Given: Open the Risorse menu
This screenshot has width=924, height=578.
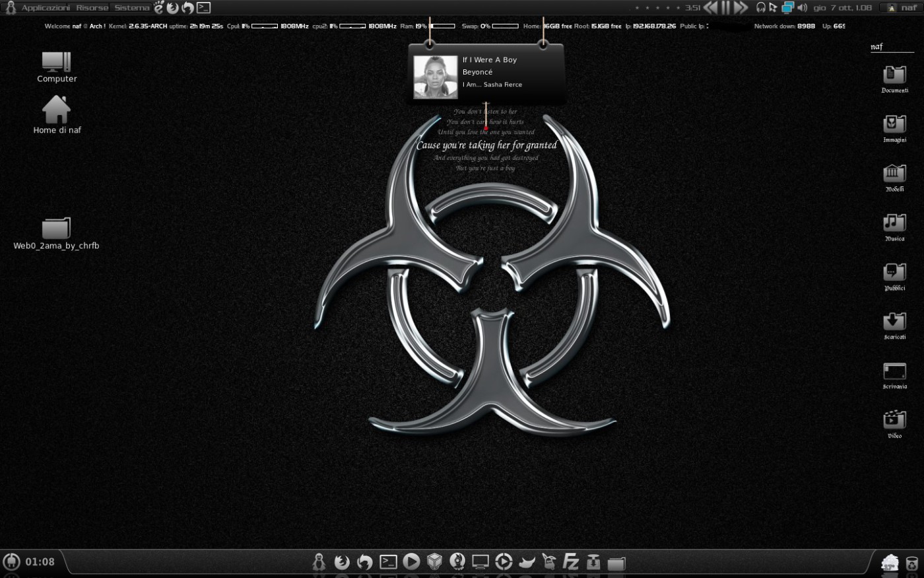Looking at the screenshot, I should click(92, 8).
